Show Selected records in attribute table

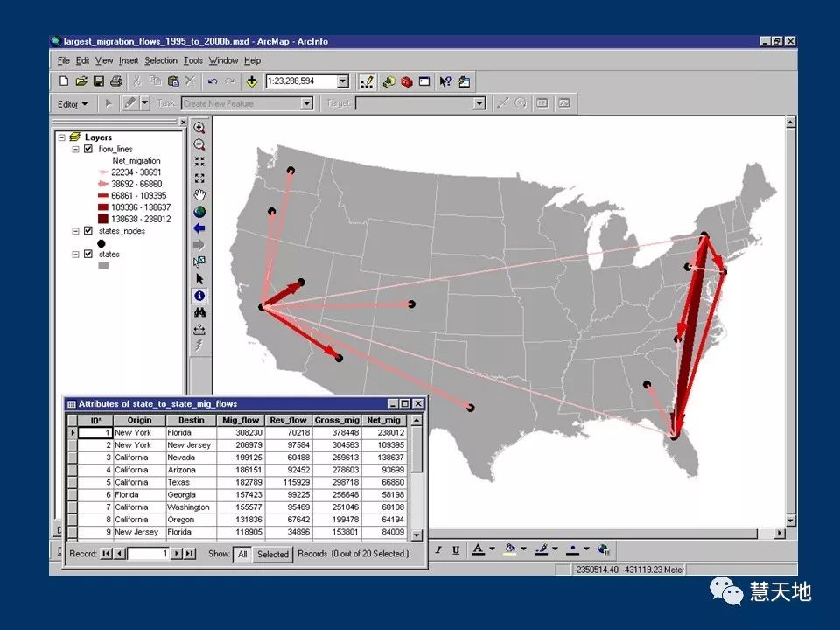(x=272, y=554)
